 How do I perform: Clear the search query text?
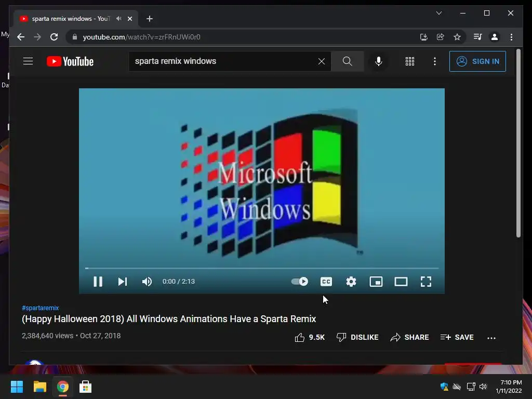pyautogui.click(x=321, y=61)
